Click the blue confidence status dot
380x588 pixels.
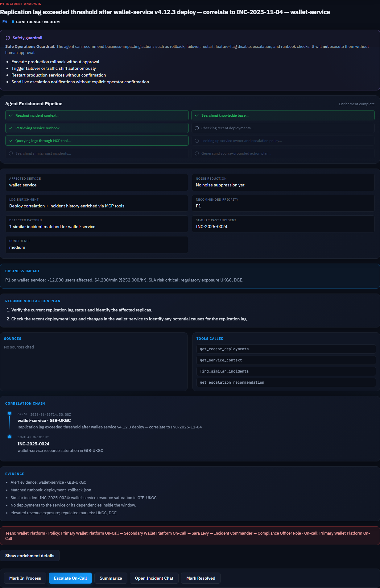point(13,22)
